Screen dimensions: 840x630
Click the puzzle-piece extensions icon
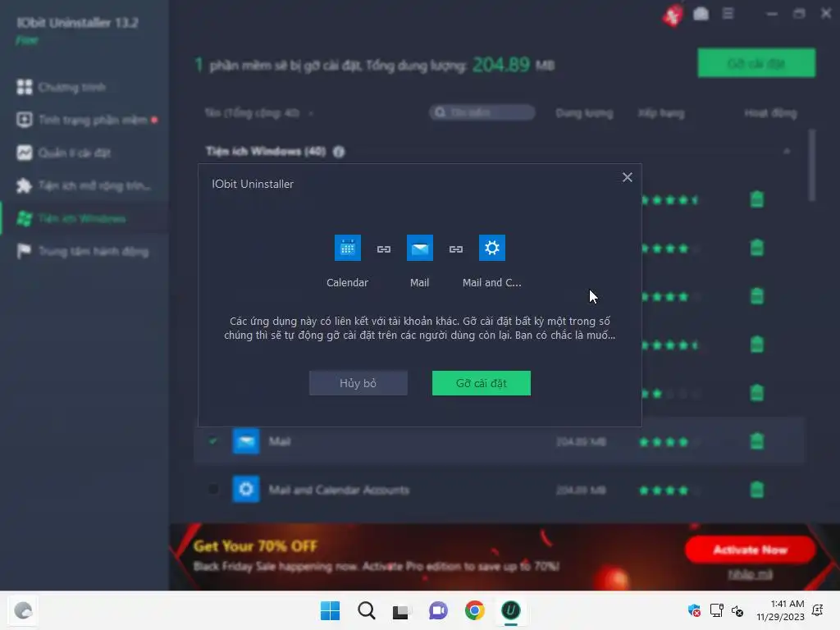[x=24, y=186]
